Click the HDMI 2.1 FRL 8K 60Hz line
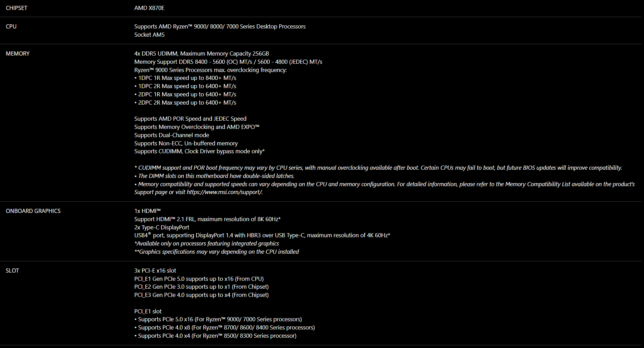Screen dimensions: 644x348 point(207,219)
